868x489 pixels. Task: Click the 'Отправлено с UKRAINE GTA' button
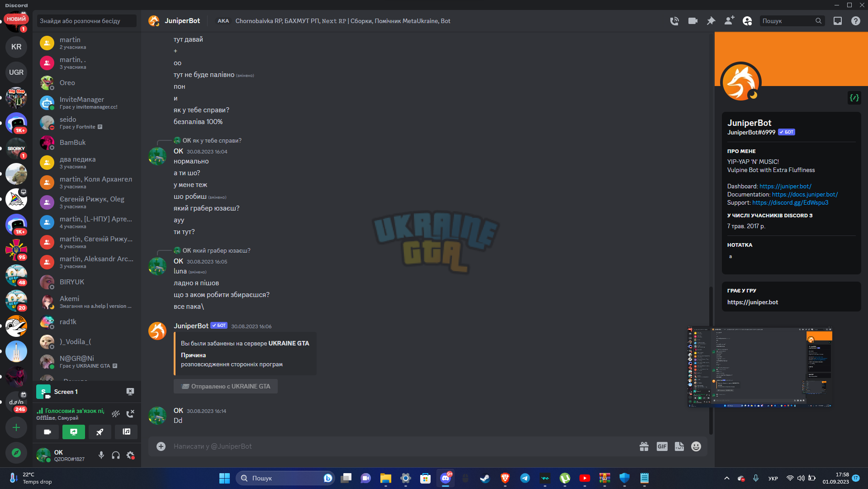tap(226, 386)
